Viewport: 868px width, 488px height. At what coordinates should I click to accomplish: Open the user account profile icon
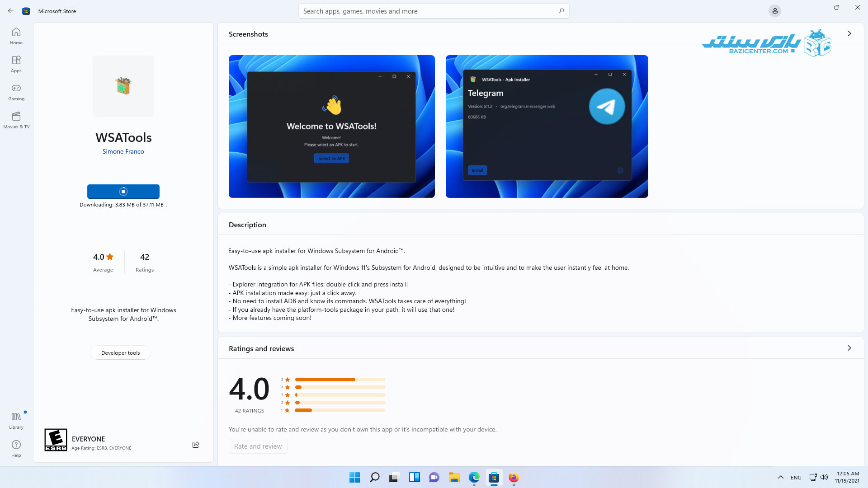774,11
